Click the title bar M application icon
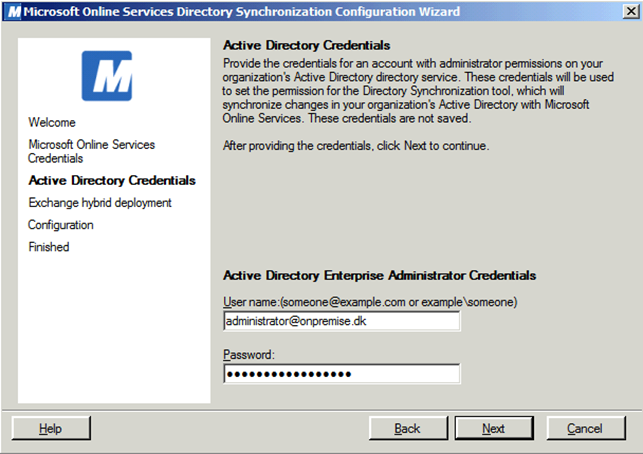Viewport: 643px width, 454px height. 14,11
